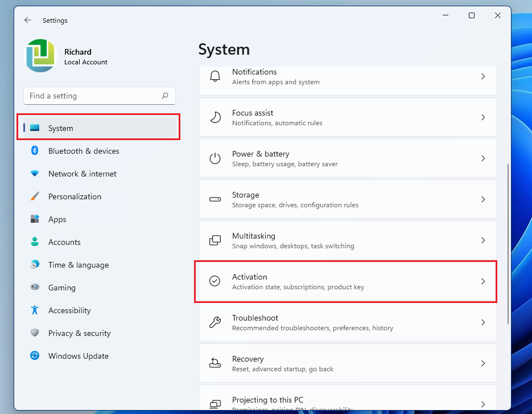Select the Power & battery icon

pyautogui.click(x=215, y=158)
